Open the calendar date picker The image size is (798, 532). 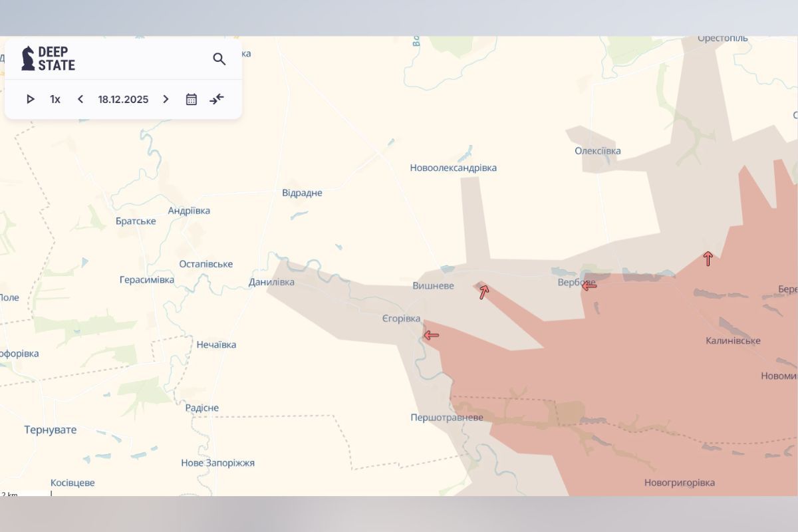[x=192, y=99]
